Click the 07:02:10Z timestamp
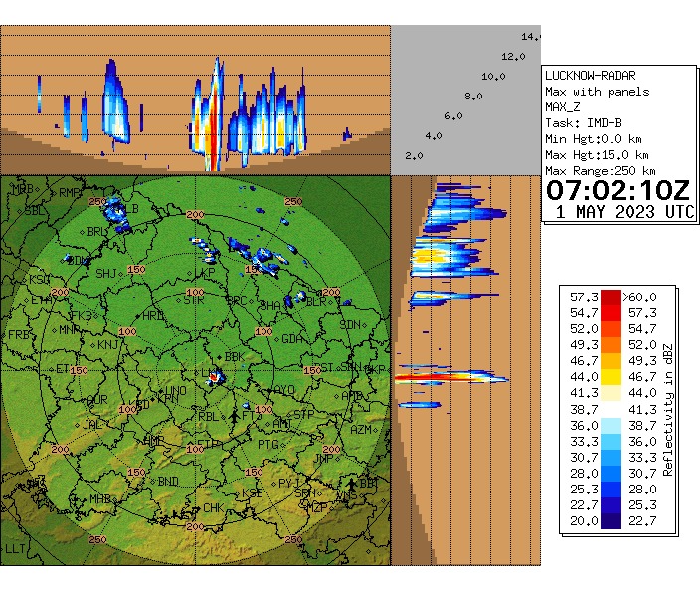The width and height of the screenshot is (700, 591). 617,190
